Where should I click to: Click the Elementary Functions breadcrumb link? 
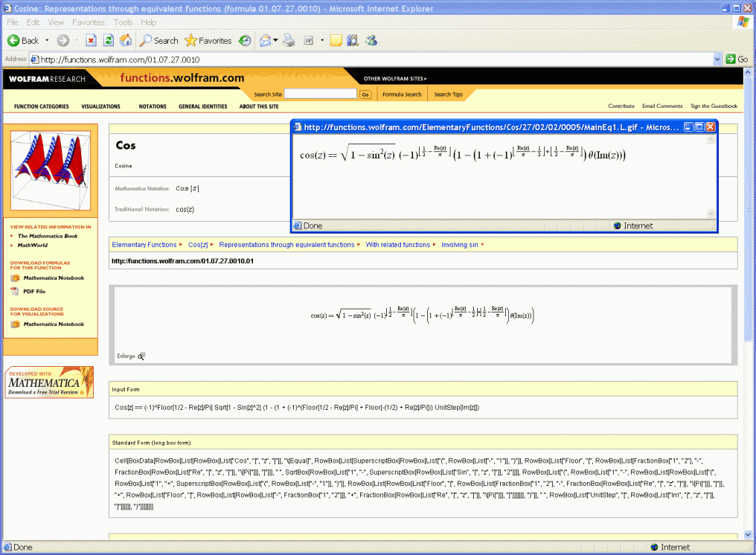click(144, 245)
